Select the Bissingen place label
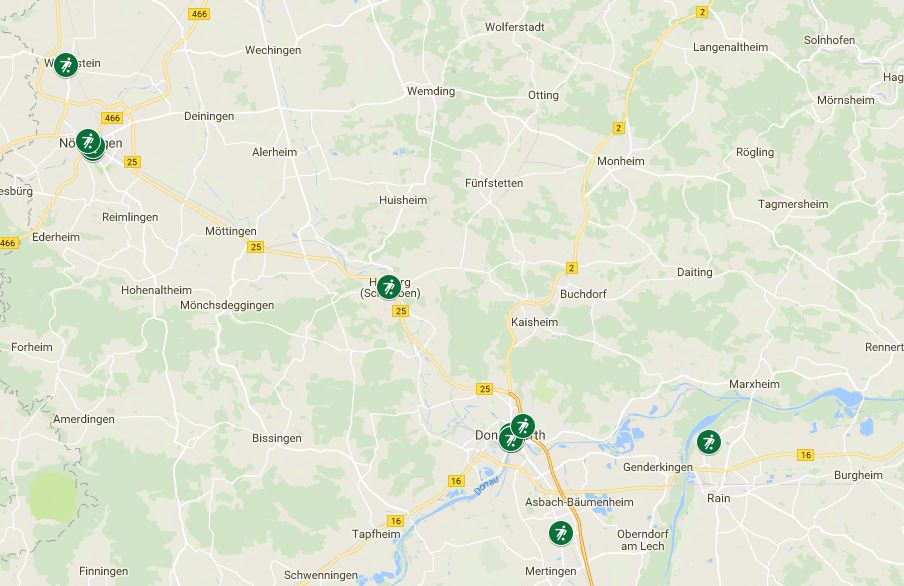The width and height of the screenshot is (904, 586). point(277,438)
